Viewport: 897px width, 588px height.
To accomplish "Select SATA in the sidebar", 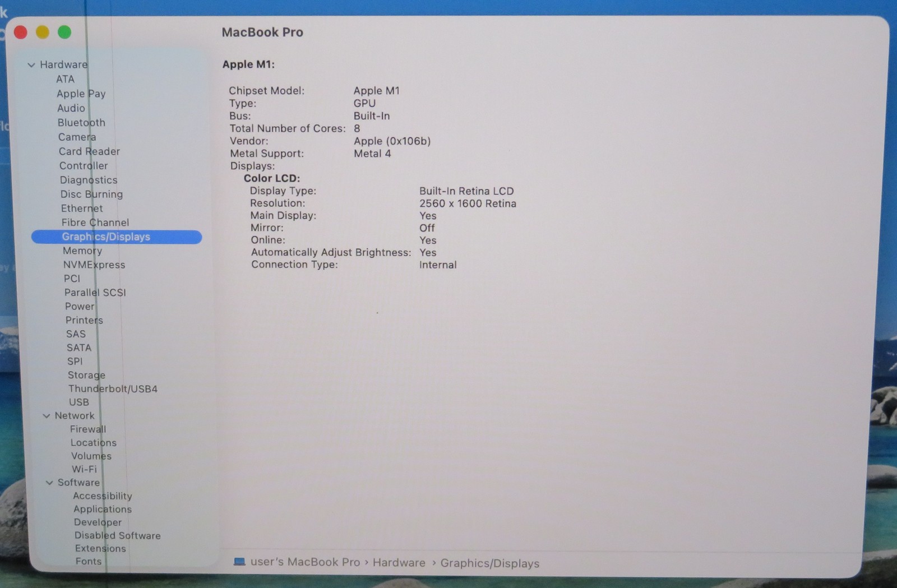I will (79, 348).
